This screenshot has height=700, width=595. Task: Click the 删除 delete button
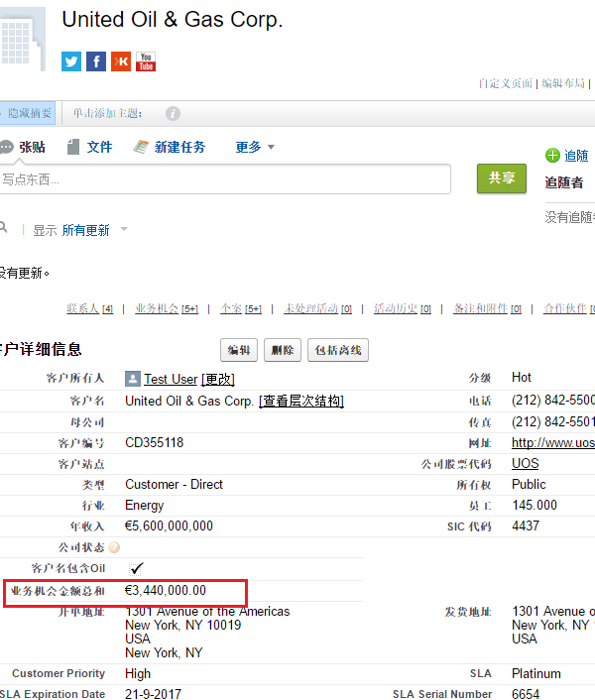pos(283,350)
